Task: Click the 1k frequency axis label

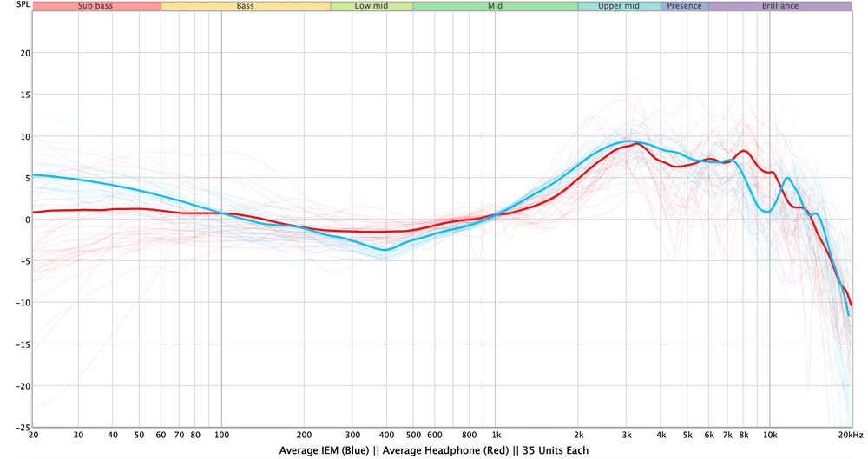Action: [496, 434]
